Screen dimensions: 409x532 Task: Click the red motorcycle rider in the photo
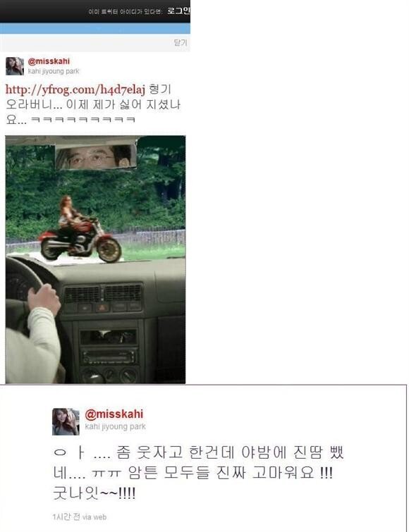pyautogui.click(x=80, y=234)
